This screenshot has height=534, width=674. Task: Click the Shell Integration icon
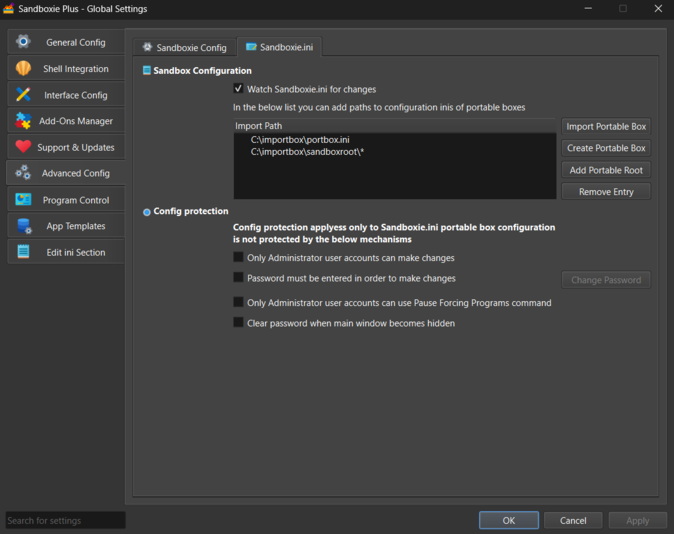(23, 68)
